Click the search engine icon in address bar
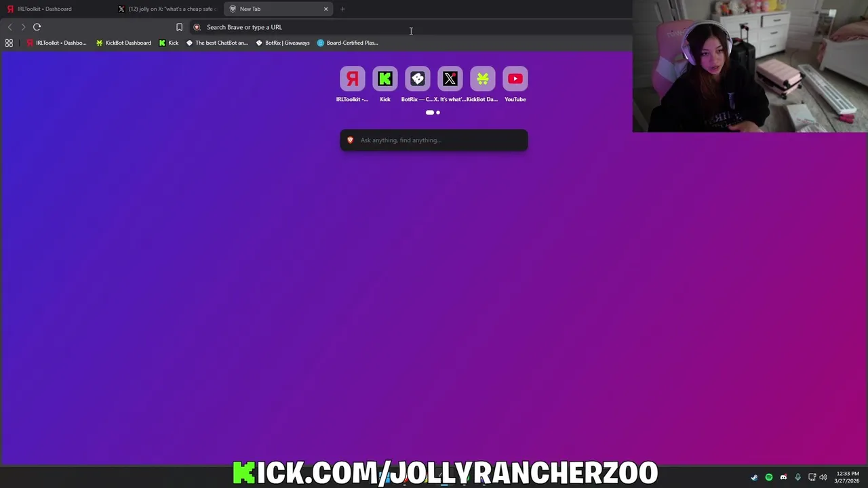Viewport: 868px width, 488px height. (x=197, y=27)
